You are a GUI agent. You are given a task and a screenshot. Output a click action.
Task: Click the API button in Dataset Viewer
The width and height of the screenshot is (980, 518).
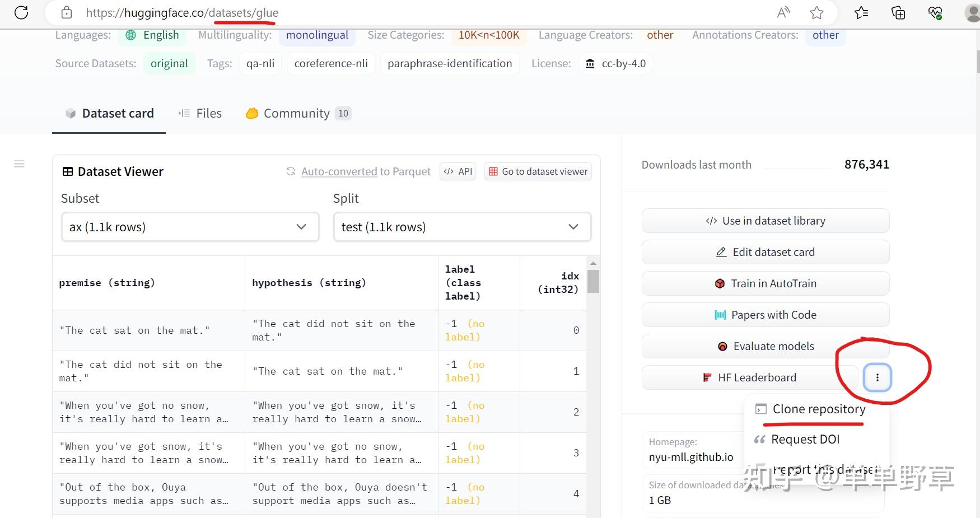pos(458,171)
